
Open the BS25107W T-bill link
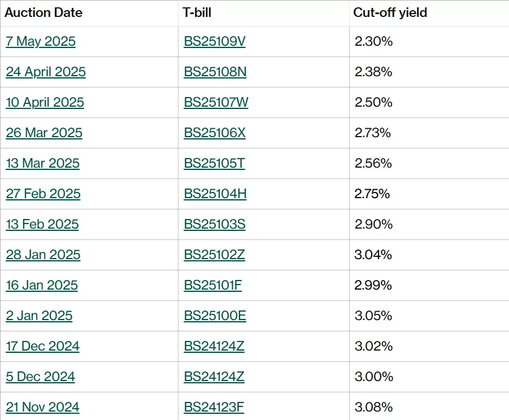click(216, 103)
